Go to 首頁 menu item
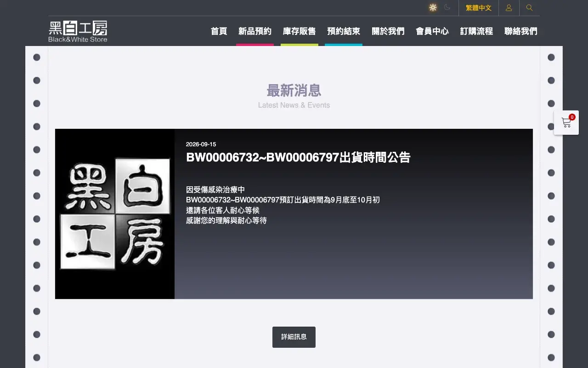The width and height of the screenshot is (588, 368). tap(219, 31)
